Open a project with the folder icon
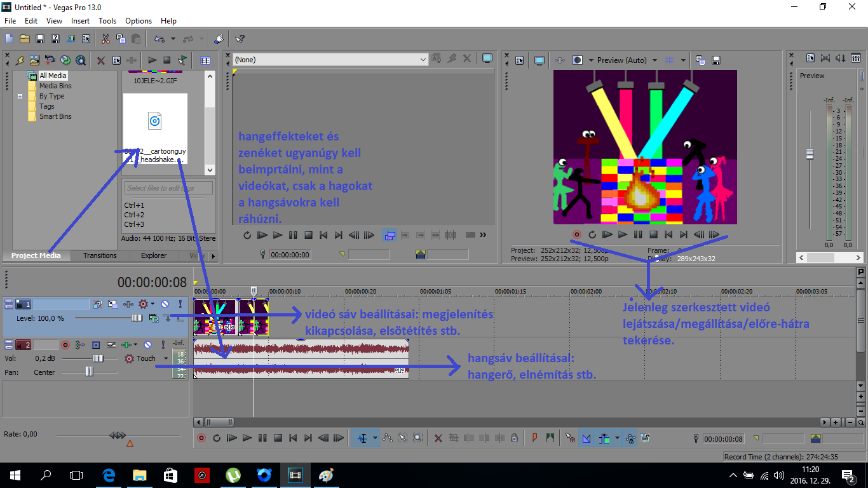This screenshot has height=488, width=868. tap(25, 39)
